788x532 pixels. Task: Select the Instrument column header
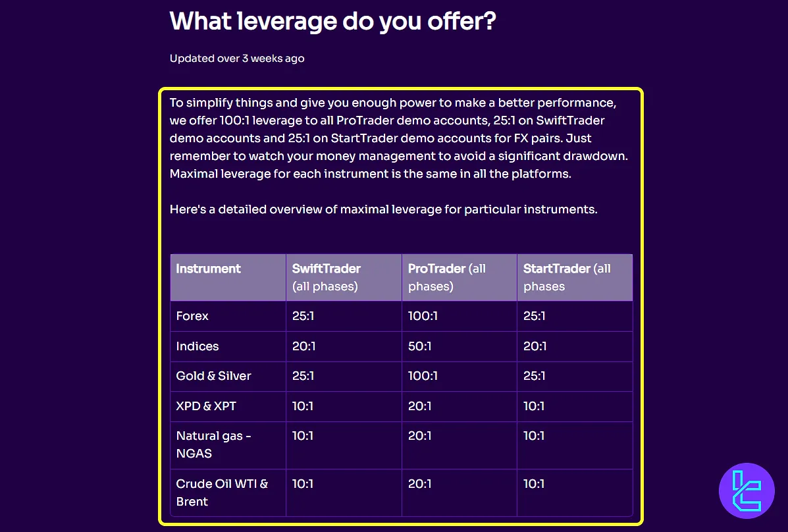[x=209, y=269]
